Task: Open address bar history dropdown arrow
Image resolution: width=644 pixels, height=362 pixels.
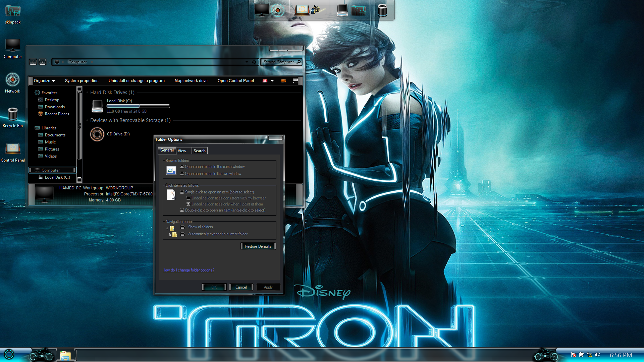Action: (x=247, y=62)
